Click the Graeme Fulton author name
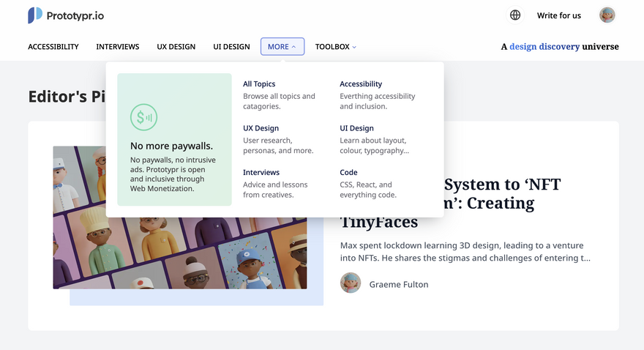 click(398, 284)
